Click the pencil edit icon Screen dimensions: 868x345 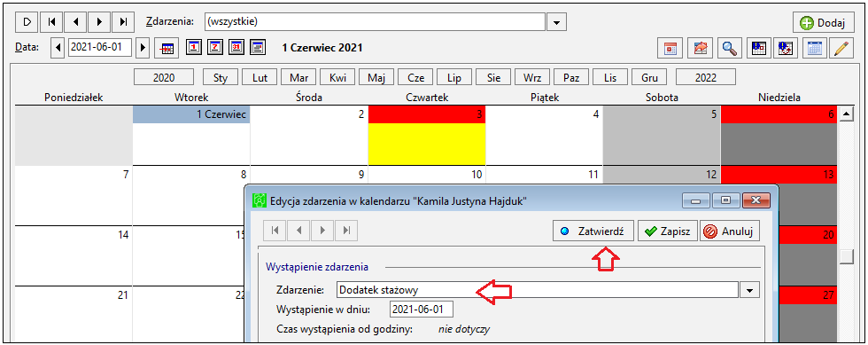(841, 48)
